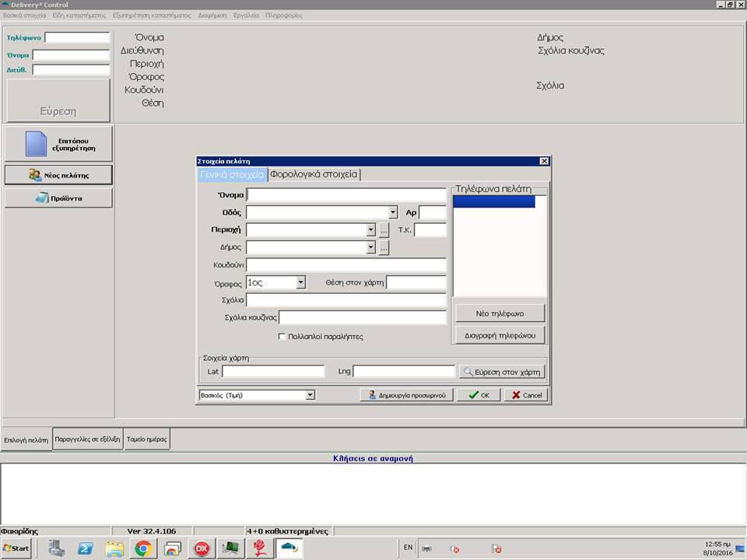Toggle the Πολλαπλοί παραλήπτες checkbox
The width and height of the screenshot is (747, 560).
[x=282, y=337]
